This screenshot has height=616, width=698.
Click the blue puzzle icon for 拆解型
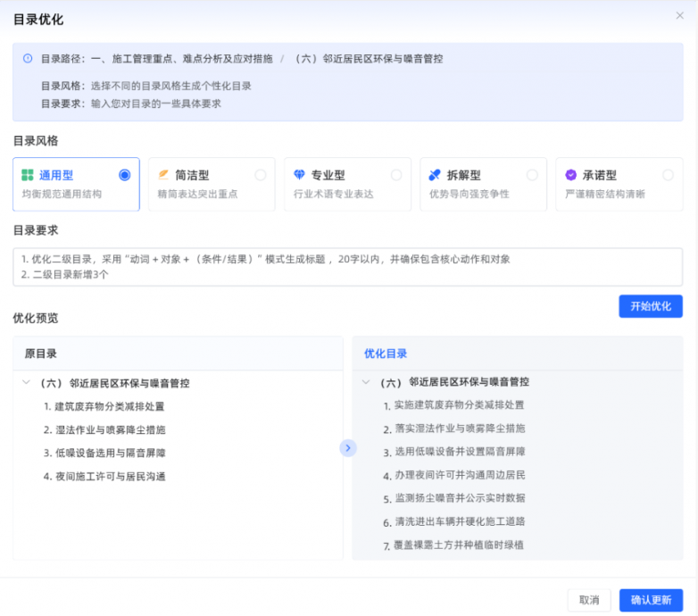pyautogui.click(x=435, y=175)
